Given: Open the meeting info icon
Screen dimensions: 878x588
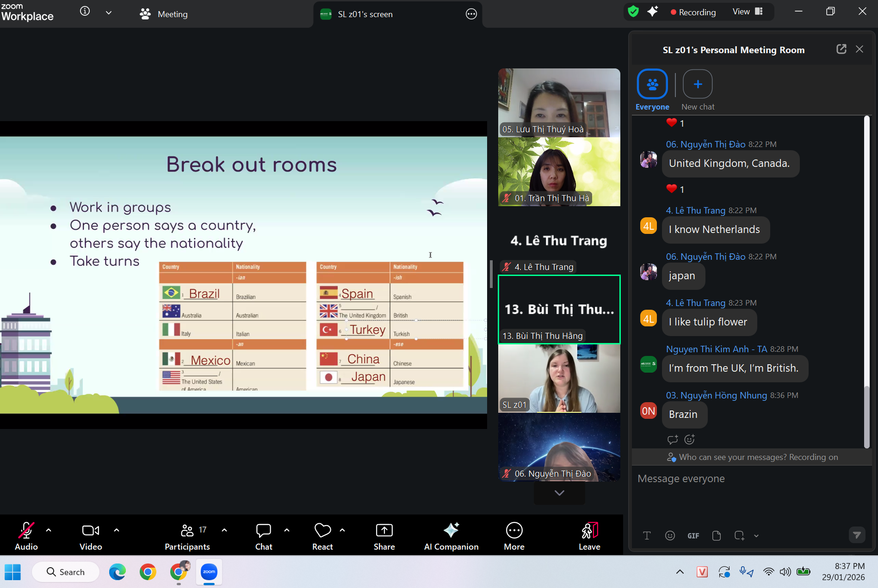Looking at the screenshot, I should pos(85,12).
